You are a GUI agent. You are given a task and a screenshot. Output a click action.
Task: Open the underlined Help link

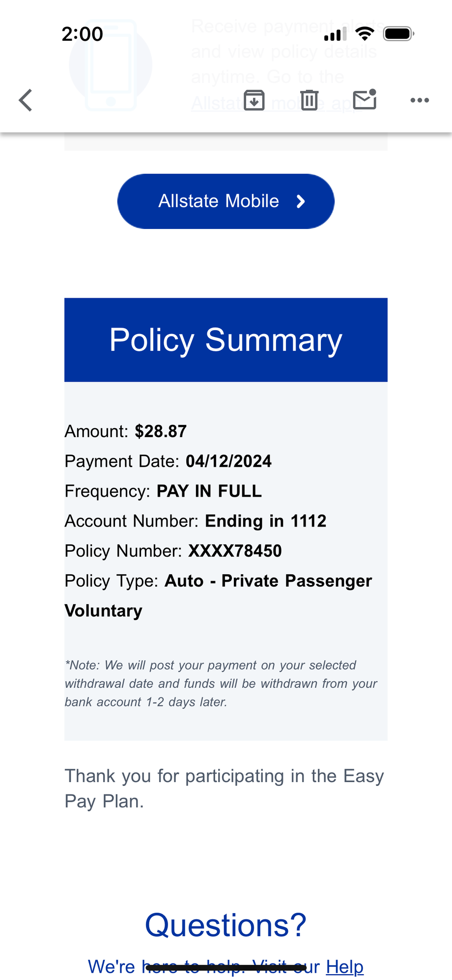(x=344, y=966)
